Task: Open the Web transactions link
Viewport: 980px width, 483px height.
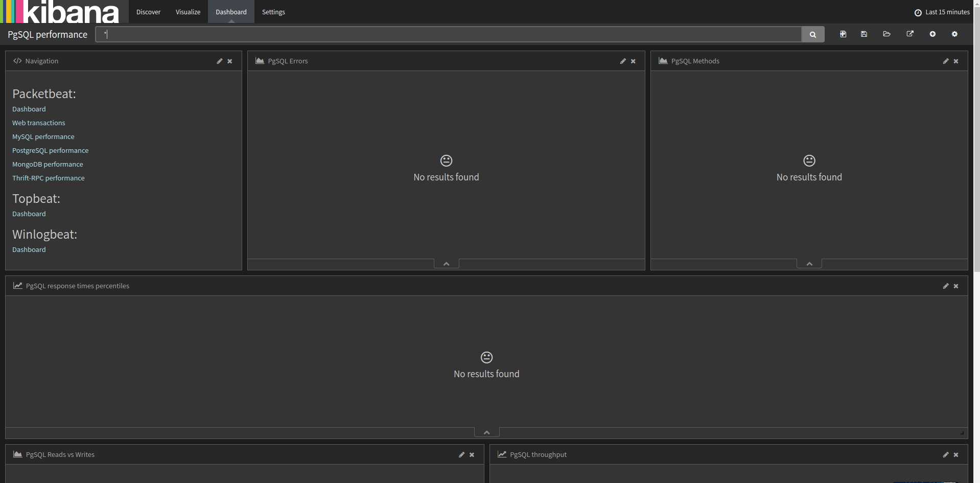Action: (39, 123)
